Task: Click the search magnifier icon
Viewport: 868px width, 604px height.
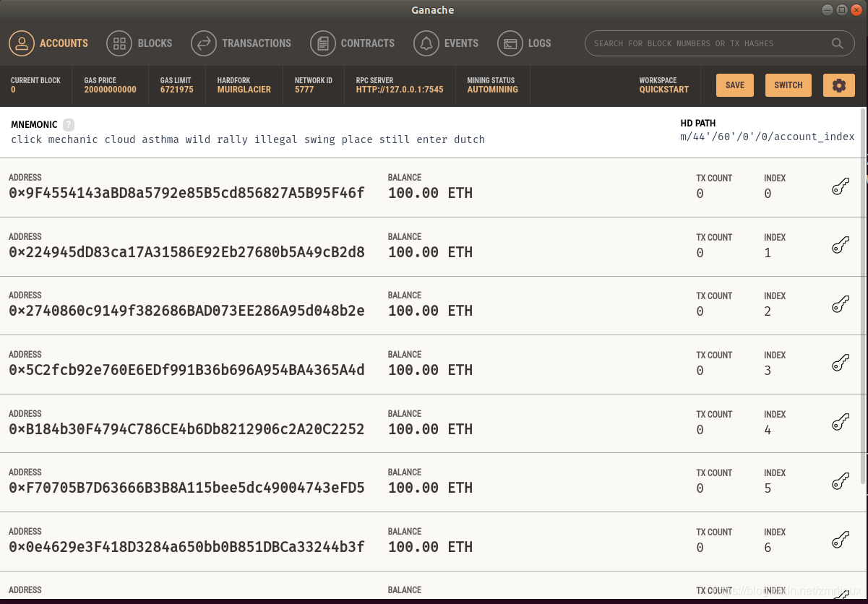Action: pos(838,43)
